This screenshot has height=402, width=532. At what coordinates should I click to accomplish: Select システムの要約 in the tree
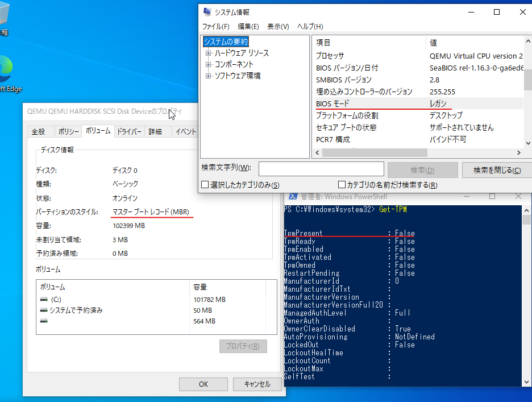tap(226, 42)
